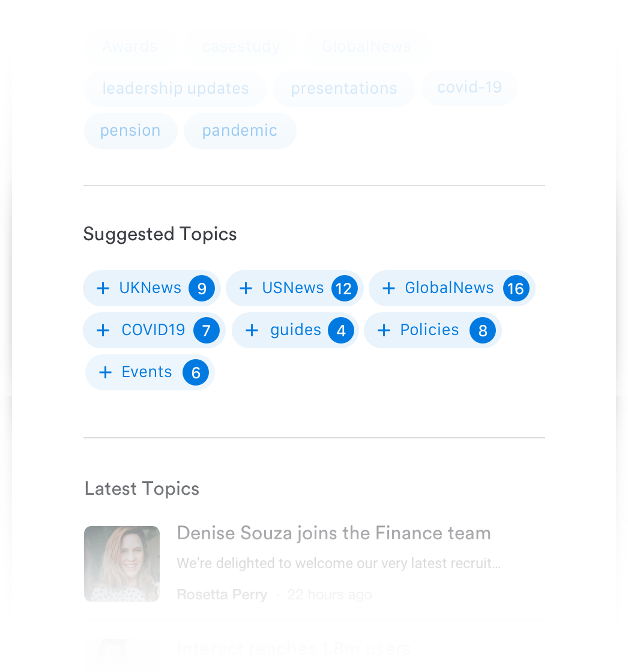
Task: Click the 16 count badge on GlobalNews
Action: (516, 288)
